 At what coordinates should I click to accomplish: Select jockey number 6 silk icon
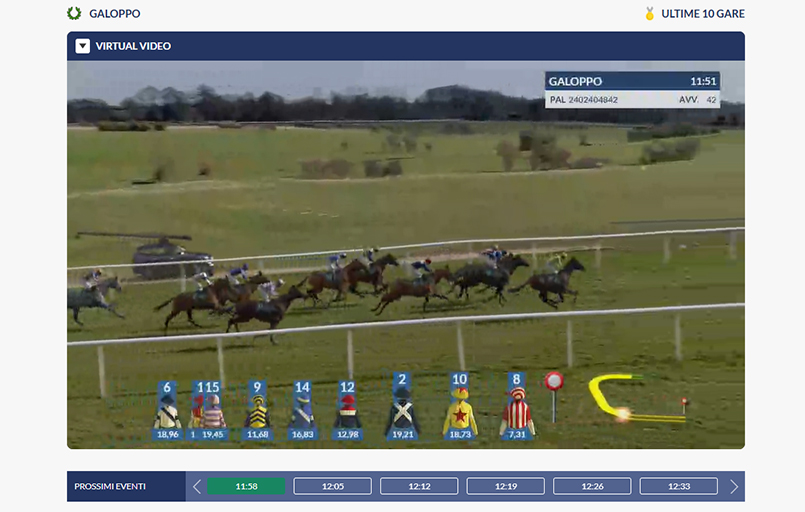[x=167, y=411]
